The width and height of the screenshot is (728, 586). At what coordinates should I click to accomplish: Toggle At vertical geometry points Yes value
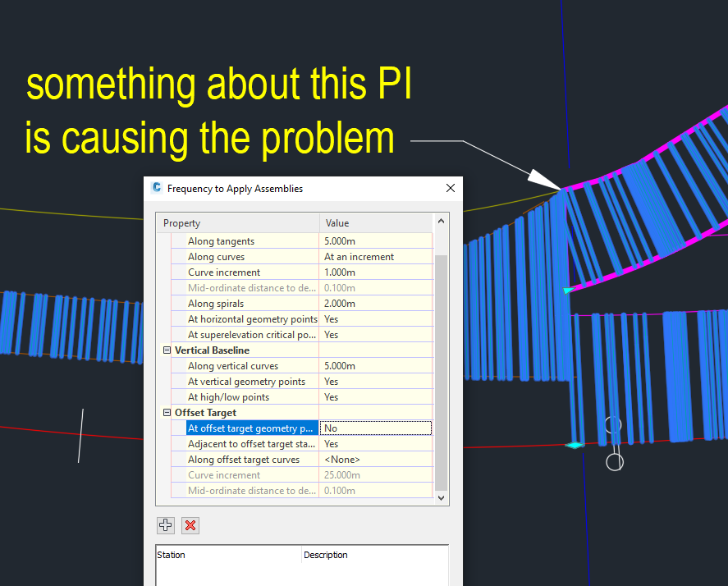[376, 381]
